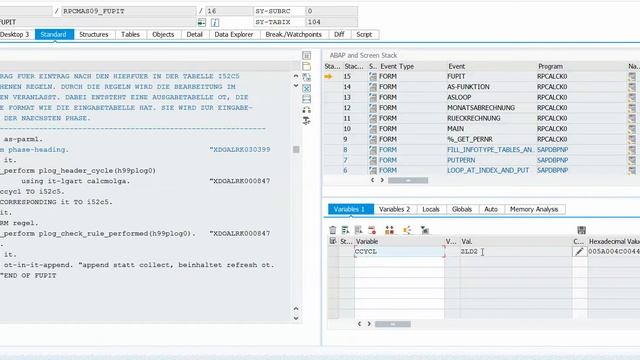The height and width of the screenshot is (360, 640).
Task: Click the second icon in the variables toolbar
Action: point(345,230)
